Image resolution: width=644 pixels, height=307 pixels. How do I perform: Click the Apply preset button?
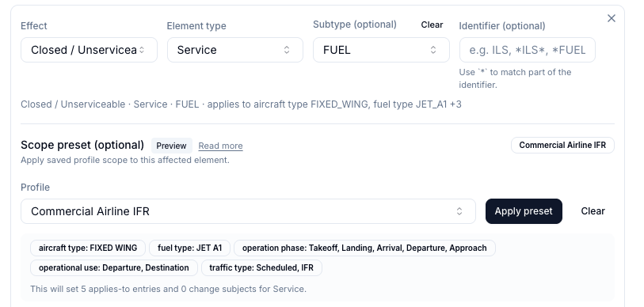click(524, 211)
